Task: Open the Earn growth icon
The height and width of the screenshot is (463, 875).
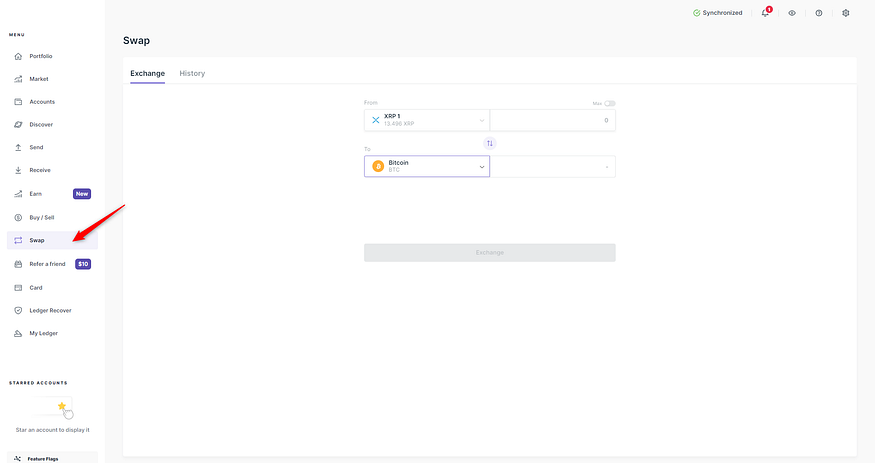Action: [18, 194]
